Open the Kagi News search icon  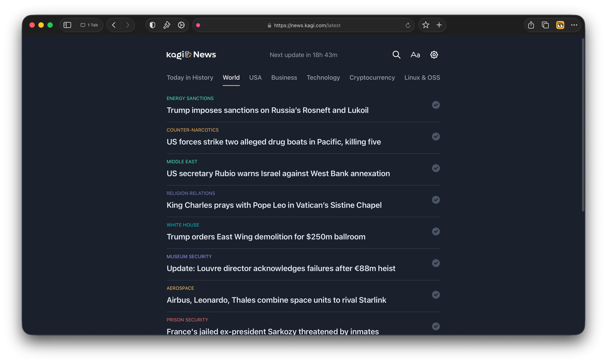396,55
